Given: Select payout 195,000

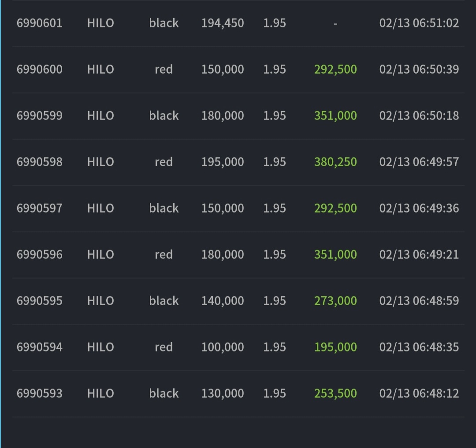Looking at the screenshot, I should [x=335, y=347].
